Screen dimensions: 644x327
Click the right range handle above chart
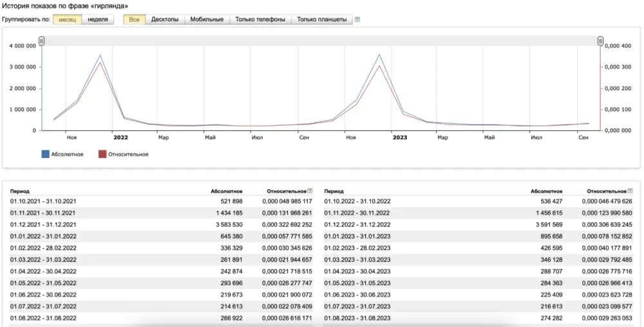click(x=600, y=41)
